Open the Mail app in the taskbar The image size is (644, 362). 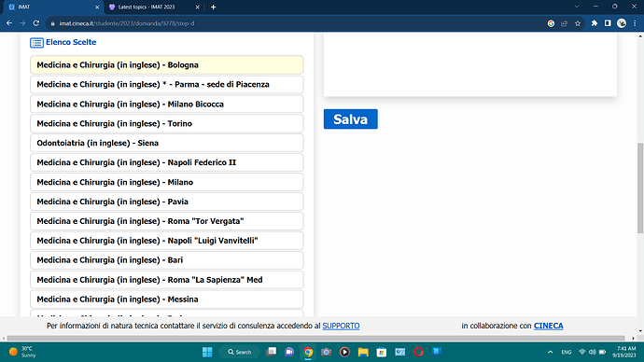click(x=400, y=352)
